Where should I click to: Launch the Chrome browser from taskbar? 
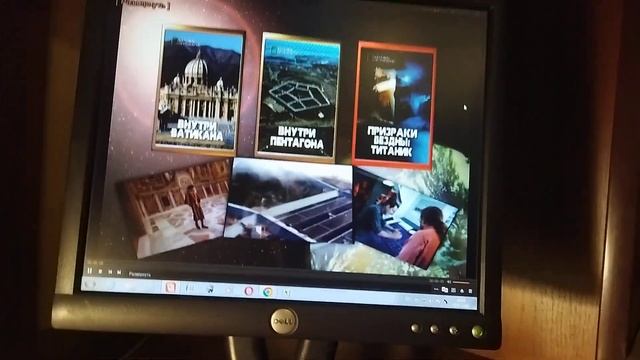coord(268,291)
